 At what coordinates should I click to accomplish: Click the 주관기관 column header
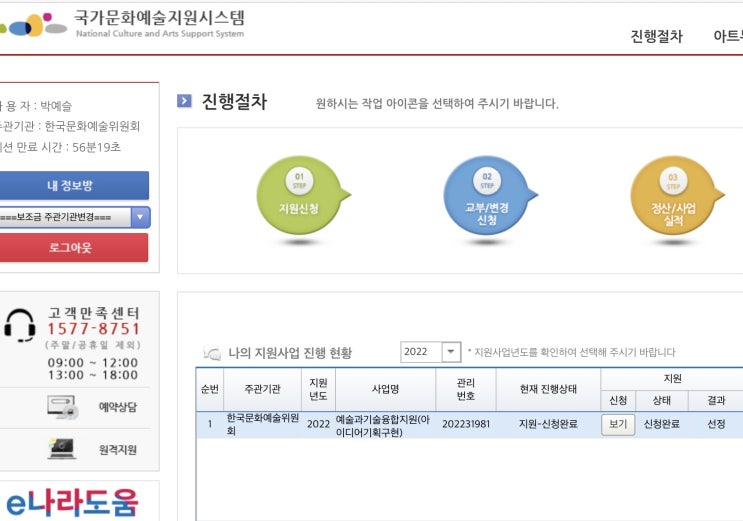(x=262, y=389)
